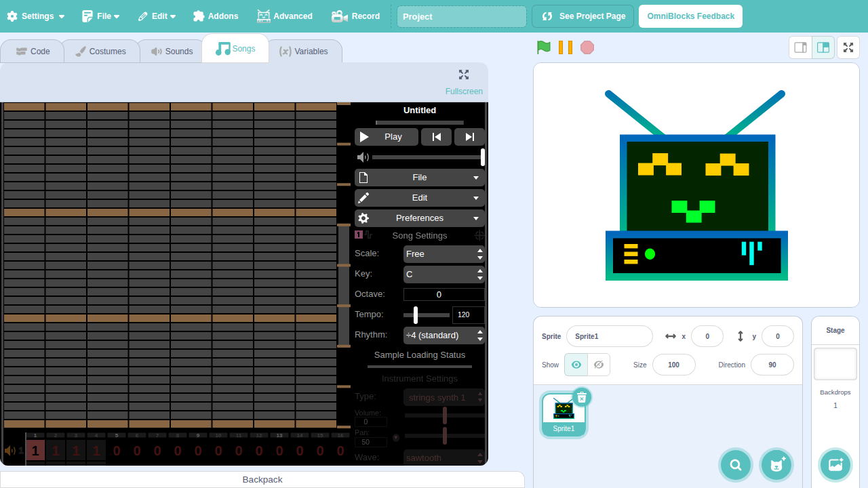
Task: Open OmniBlocks Feedback
Action: pos(690,16)
